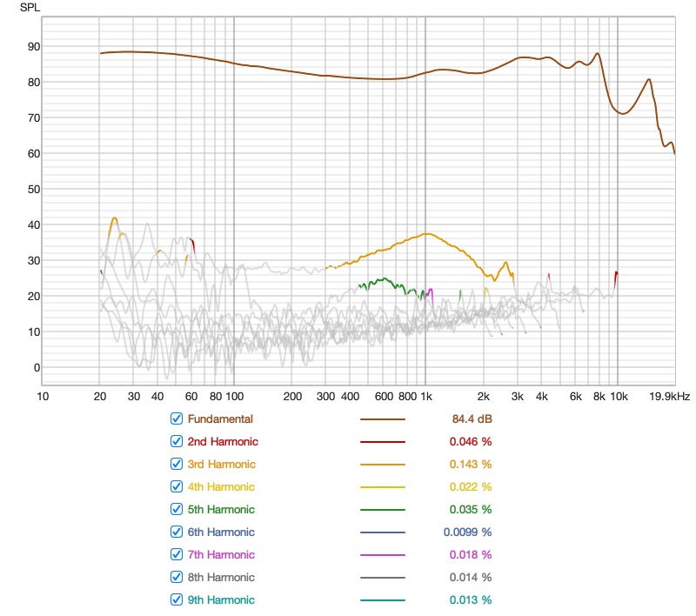This screenshot has height=616, width=696.
Task: Click the brown Fundamental line color swatch
Action: pyautogui.click(x=383, y=419)
